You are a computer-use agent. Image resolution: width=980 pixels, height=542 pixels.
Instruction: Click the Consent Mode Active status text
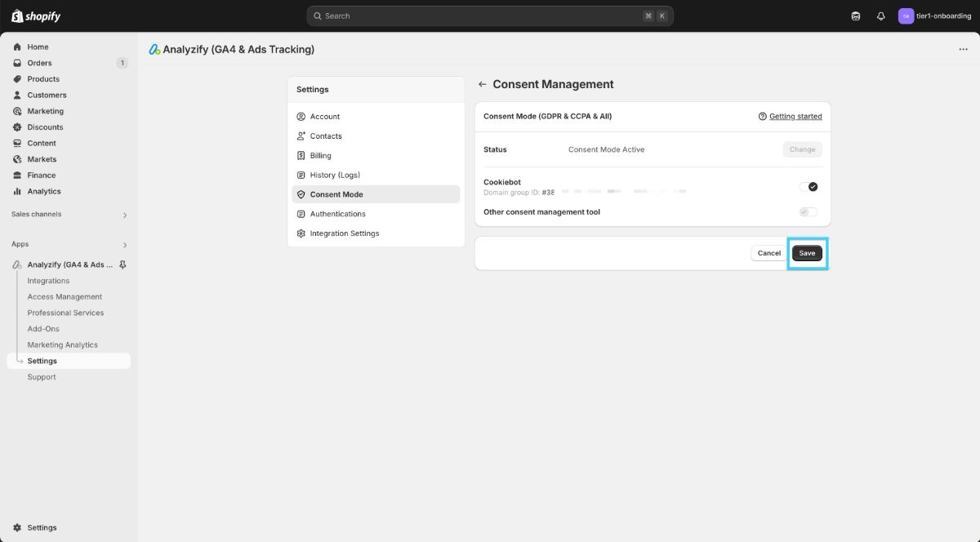(x=607, y=149)
